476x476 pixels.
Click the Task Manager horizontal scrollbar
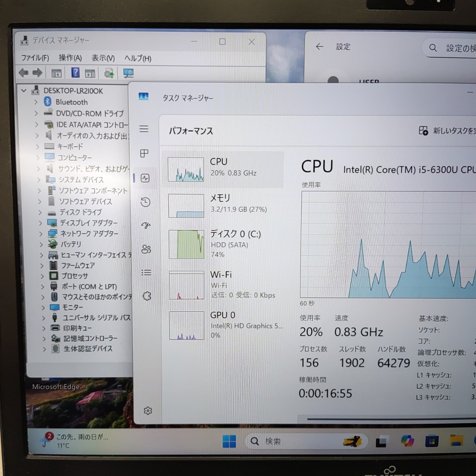pyautogui.click(x=392, y=418)
